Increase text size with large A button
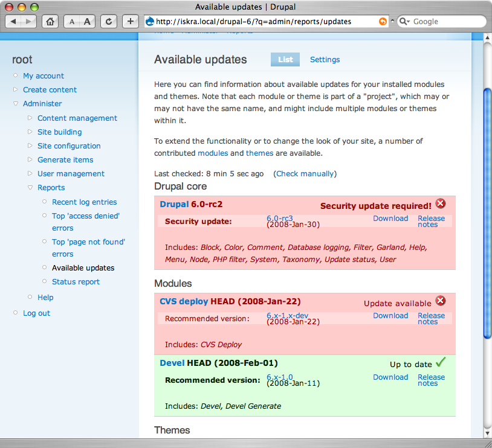Image resolution: width=492 pixels, height=448 pixels. (x=87, y=22)
